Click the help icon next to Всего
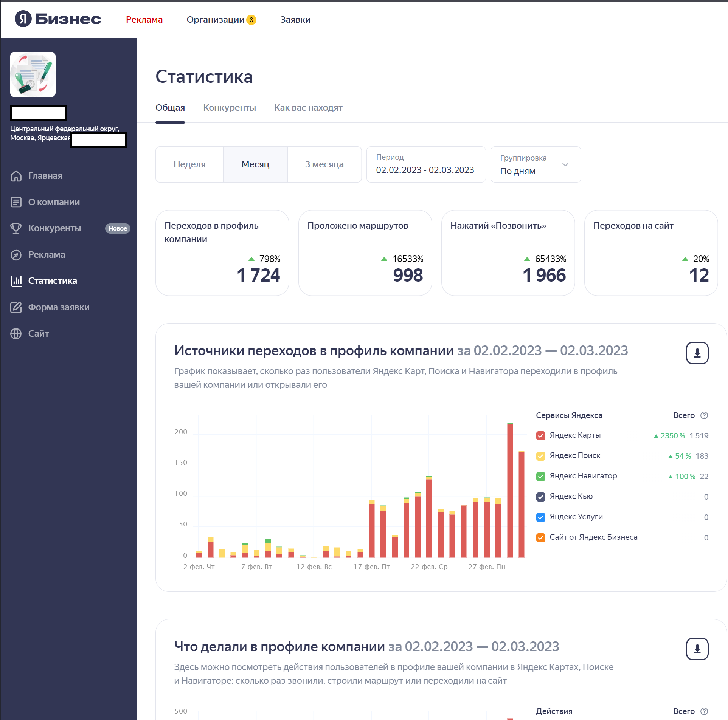Screen dimensions: 728x720 (704, 415)
